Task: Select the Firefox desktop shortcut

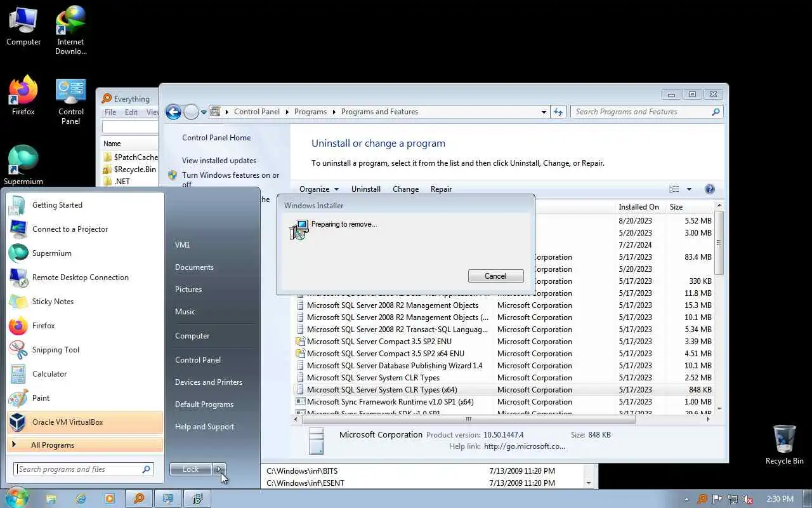Action: pyautogui.click(x=23, y=96)
